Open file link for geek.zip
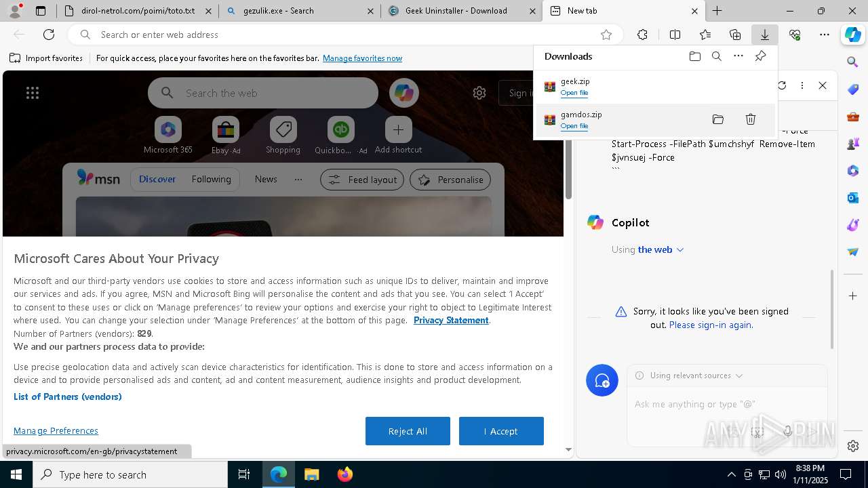 pos(574,93)
